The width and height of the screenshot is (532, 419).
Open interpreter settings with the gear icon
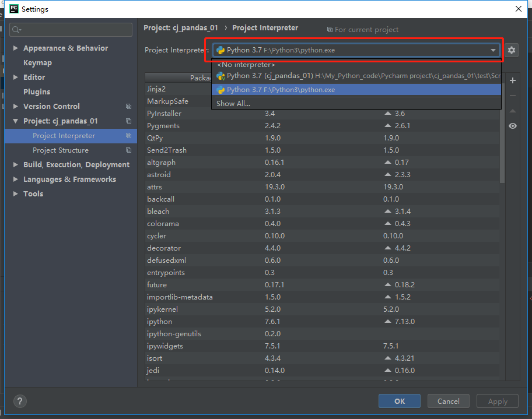[512, 50]
